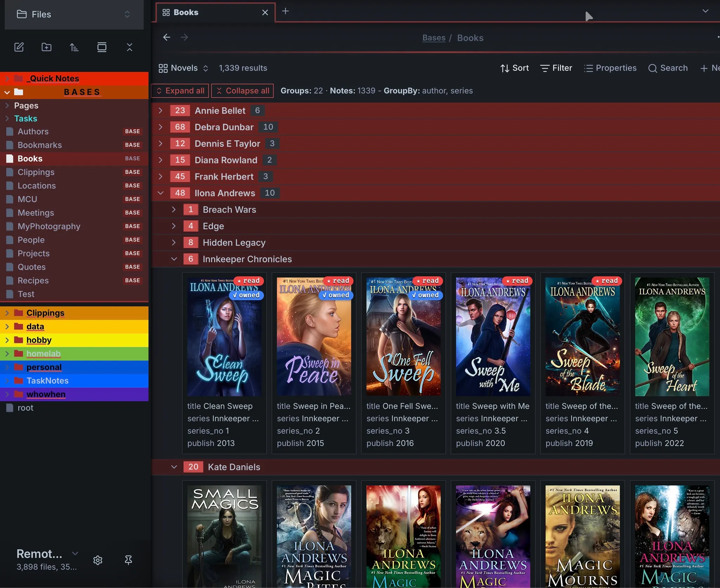This screenshot has width=720, height=588.
Task: Collapse the Ilona Andrews group
Action: 161,193
